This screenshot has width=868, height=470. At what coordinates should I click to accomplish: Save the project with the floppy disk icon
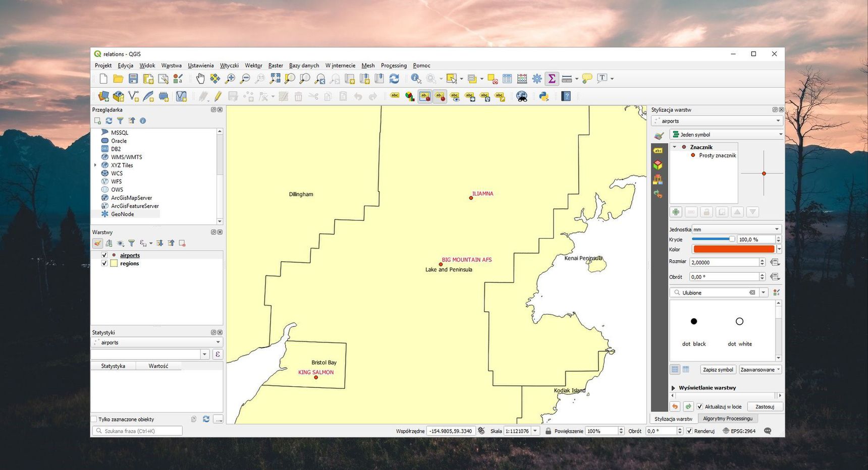133,79
